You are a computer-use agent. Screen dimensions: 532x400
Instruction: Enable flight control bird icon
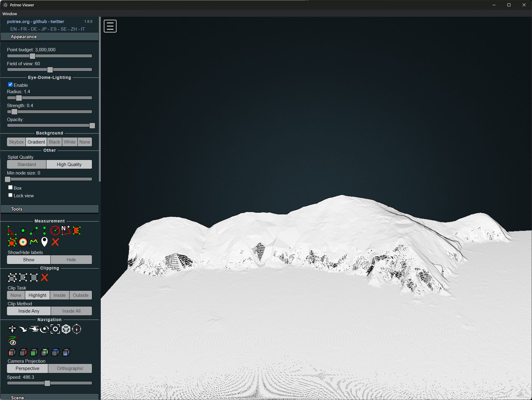(x=23, y=329)
